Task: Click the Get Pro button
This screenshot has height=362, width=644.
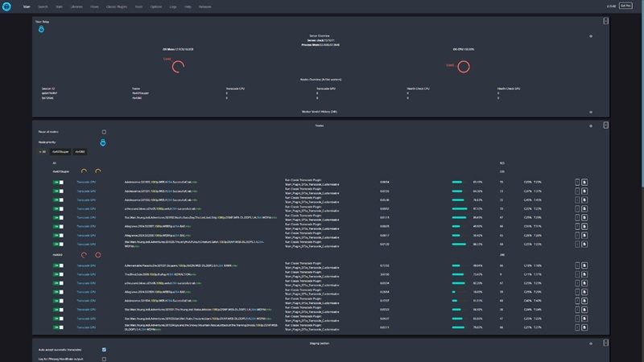Action: (625, 5)
